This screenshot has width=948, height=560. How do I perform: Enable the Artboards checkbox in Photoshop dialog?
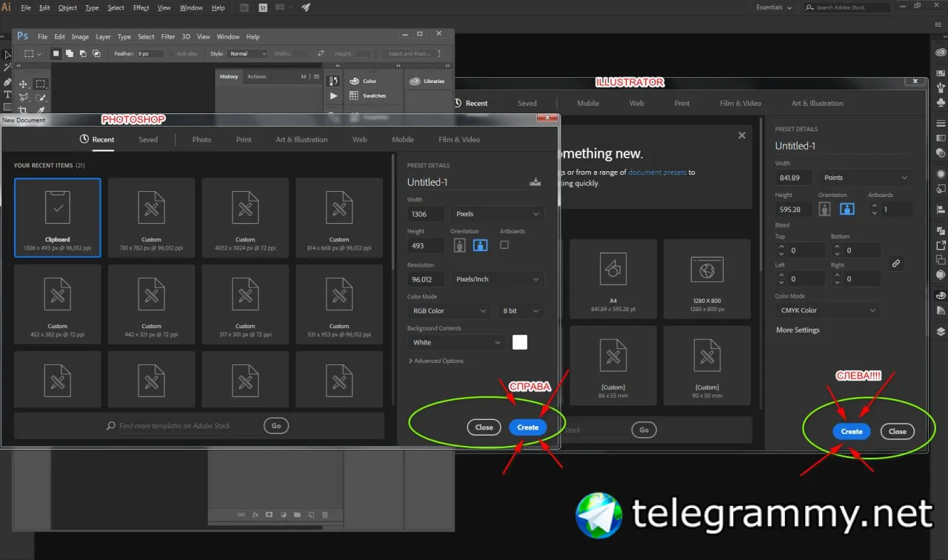[x=504, y=244]
